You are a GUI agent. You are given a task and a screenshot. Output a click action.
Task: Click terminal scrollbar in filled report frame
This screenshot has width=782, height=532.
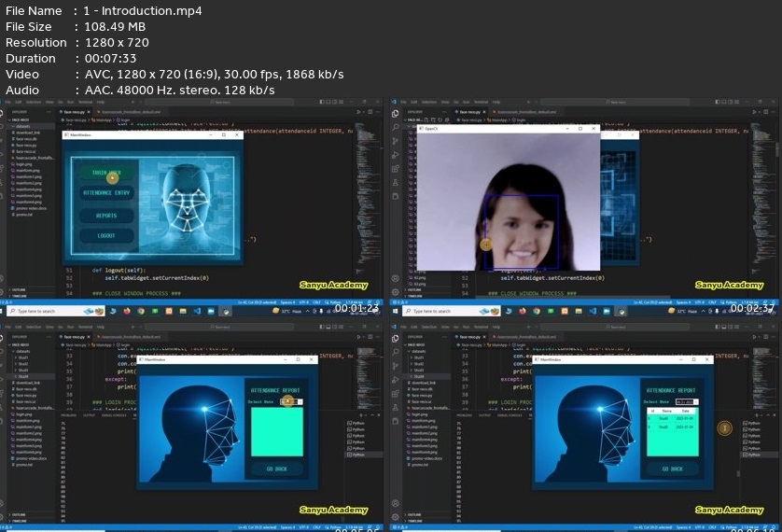(739, 473)
